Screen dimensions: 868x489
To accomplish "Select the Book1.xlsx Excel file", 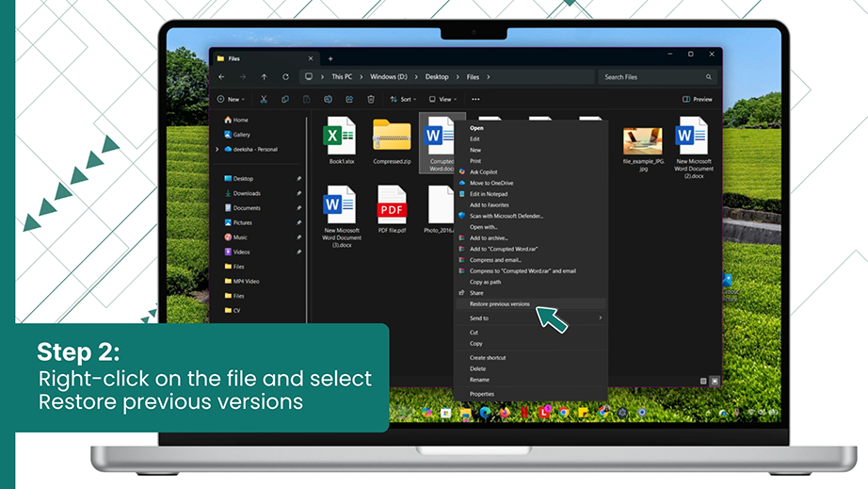I will tap(341, 140).
